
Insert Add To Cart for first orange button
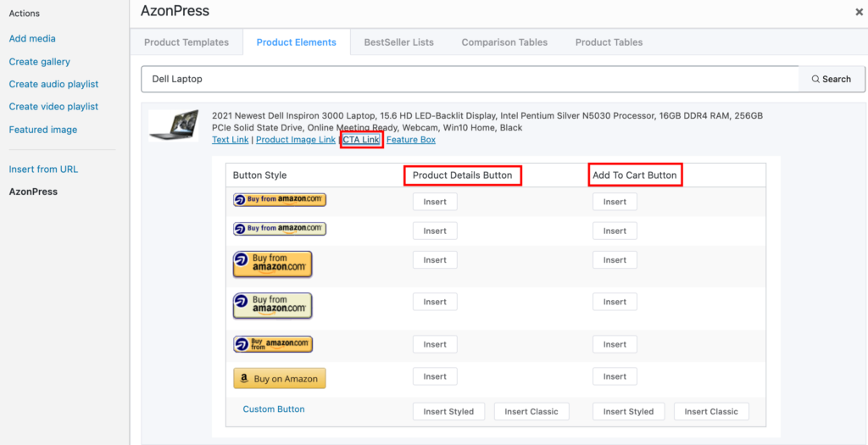point(615,202)
